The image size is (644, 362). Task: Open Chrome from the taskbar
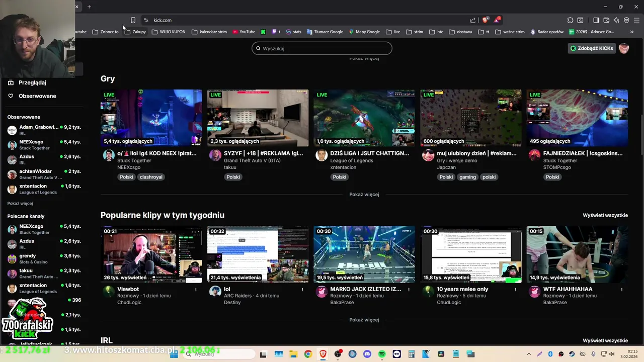coord(308,354)
